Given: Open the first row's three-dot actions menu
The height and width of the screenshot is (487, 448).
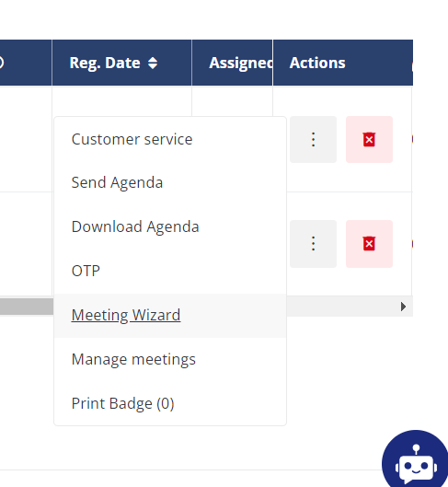Looking at the screenshot, I should 313,139.
